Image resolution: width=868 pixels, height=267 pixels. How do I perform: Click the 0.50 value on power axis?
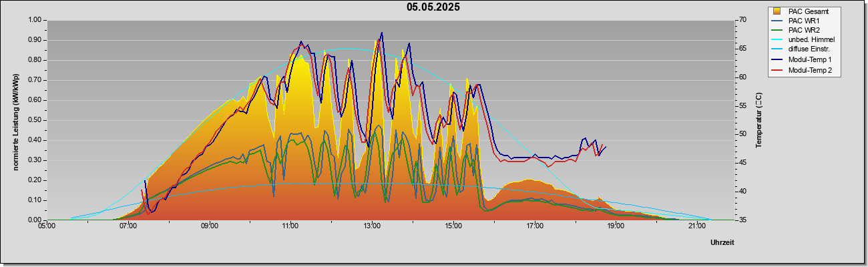(35, 120)
